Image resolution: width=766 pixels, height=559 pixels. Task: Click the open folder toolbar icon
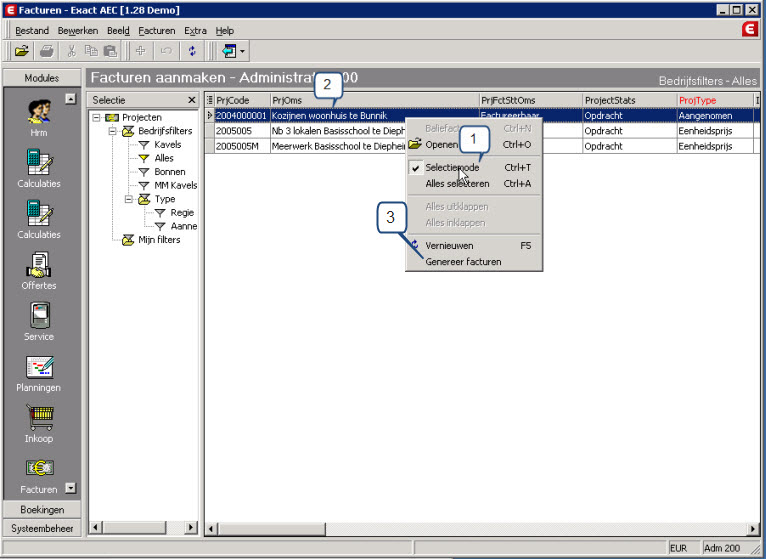tap(21, 51)
